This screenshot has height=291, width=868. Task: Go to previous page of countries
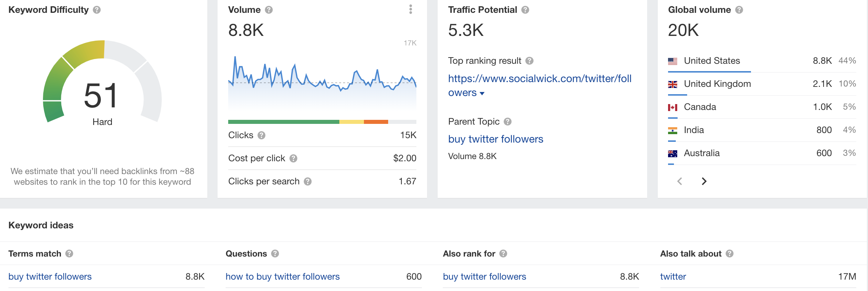[x=680, y=181]
